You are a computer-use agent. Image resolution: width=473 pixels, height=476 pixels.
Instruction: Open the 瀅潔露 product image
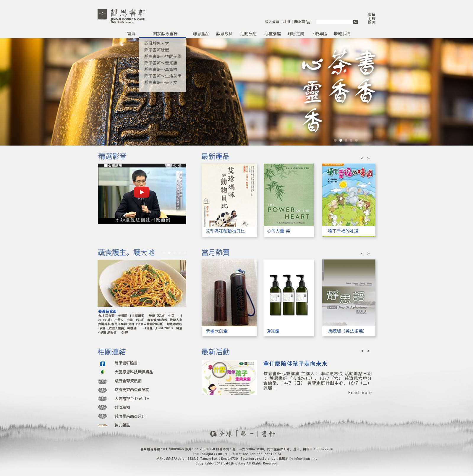(289, 293)
